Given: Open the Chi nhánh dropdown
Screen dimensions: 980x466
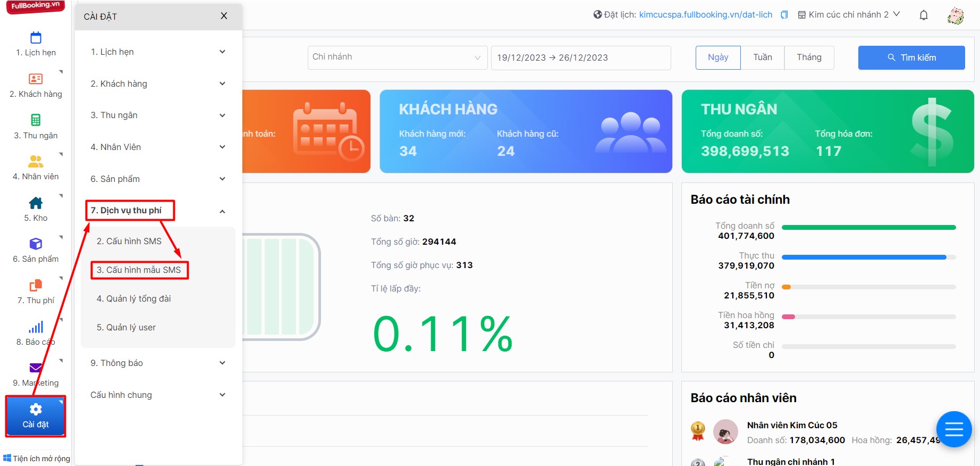Looking at the screenshot, I should pyautogui.click(x=397, y=57).
